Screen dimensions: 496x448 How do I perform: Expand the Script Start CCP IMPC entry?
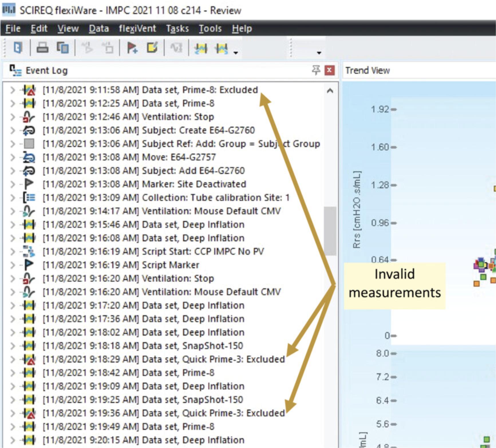12,251
